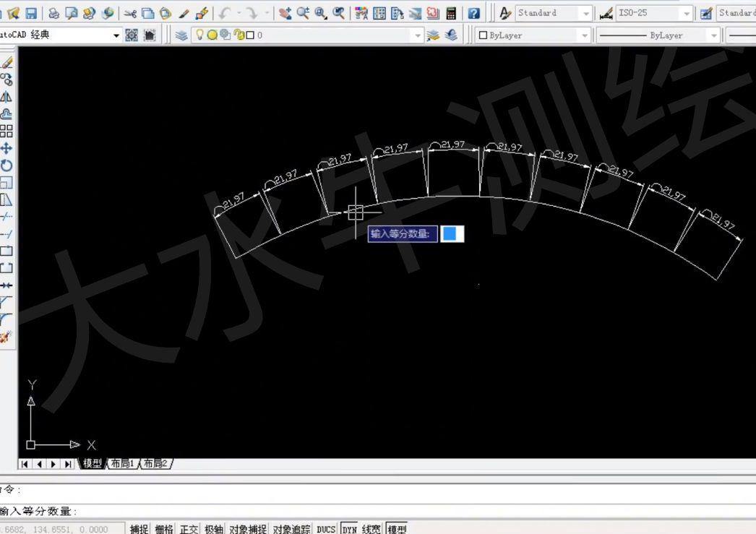Activate the Move tool
756x534 pixels.
click(x=7, y=148)
